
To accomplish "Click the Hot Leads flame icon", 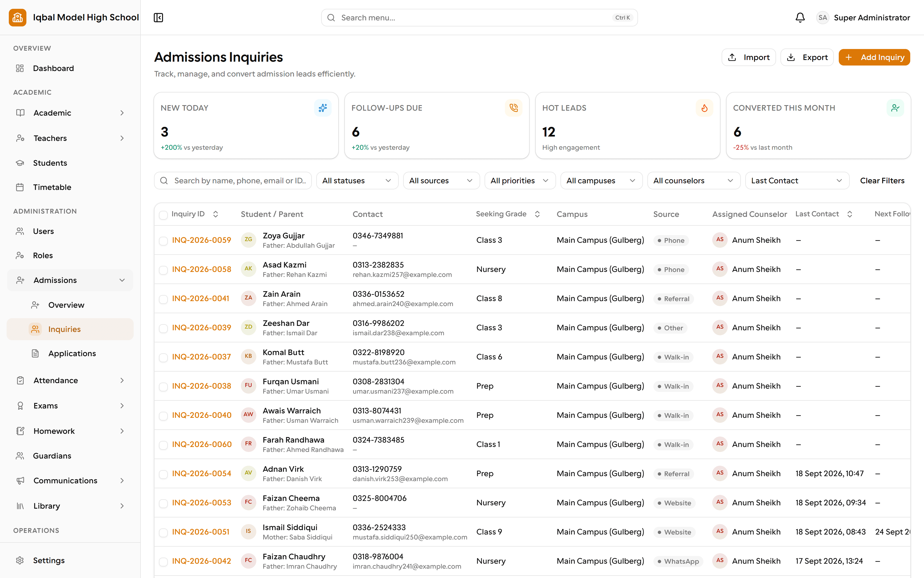I will pyautogui.click(x=704, y=108).
